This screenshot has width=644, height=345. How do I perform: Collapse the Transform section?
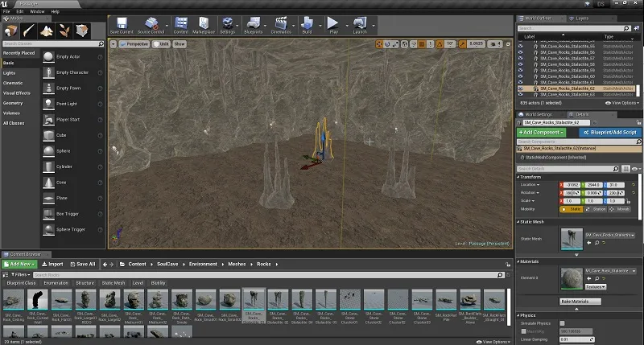pyautogui.click(x=518, y=177)
